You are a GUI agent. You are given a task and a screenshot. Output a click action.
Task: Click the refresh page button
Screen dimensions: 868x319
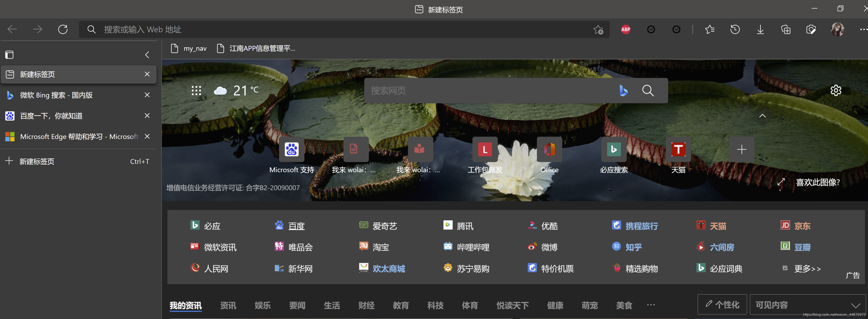pos(63,30)
